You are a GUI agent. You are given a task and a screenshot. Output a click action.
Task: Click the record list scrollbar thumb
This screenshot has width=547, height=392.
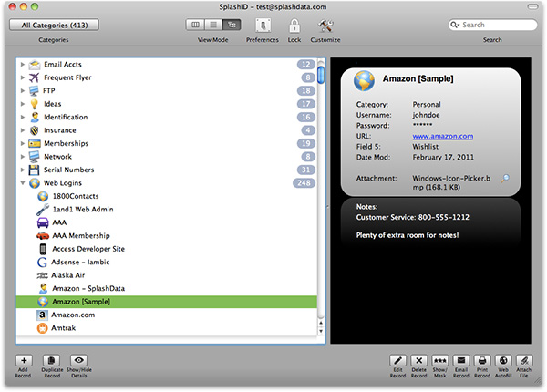(x=321, y=75)
